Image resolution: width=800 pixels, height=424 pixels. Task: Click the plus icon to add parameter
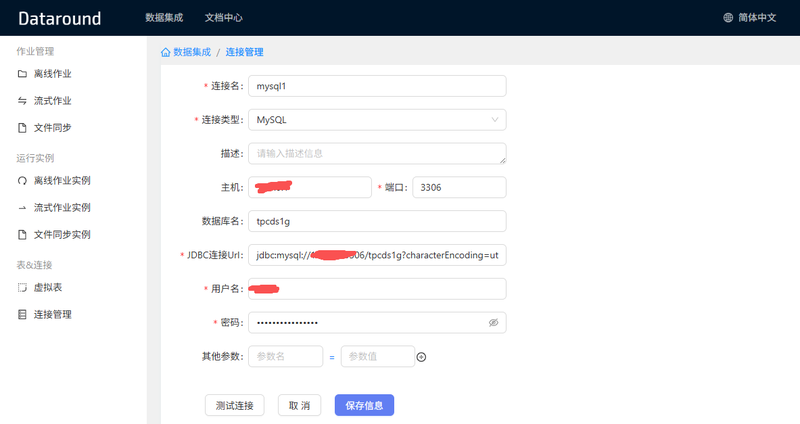[421, 357]
